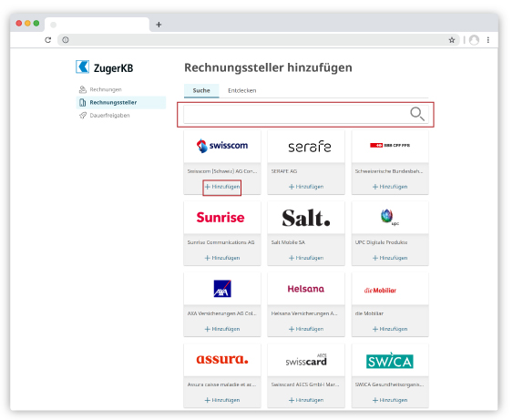Select Rechnungssteller in the sidebar
This screenshot has height=420, width=523.
pos(121,102)
